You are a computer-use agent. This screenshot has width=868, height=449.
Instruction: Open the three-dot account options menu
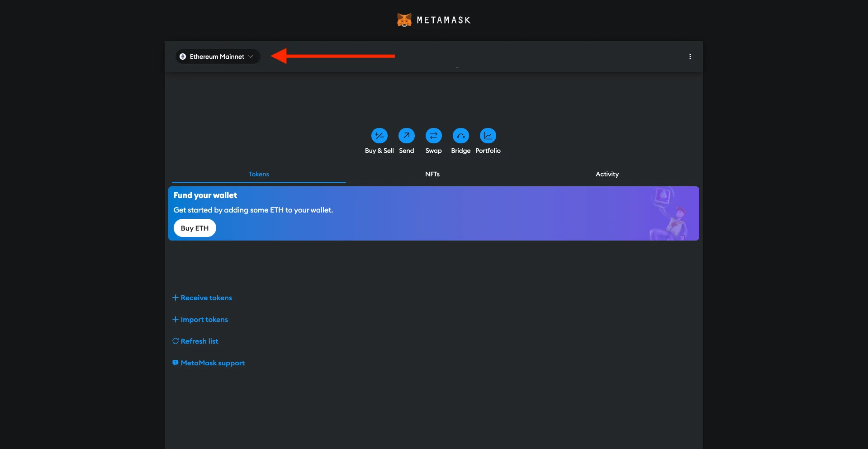pyautogui.click(x=690, y=57)
